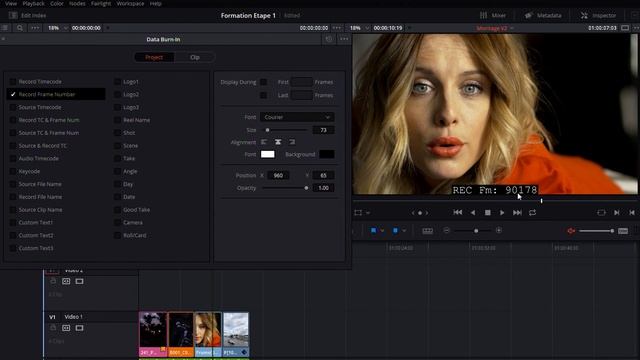Screen dimensions: 640x360
Task: Enable Reel Name checkbox
Action: tap(117, 120)
